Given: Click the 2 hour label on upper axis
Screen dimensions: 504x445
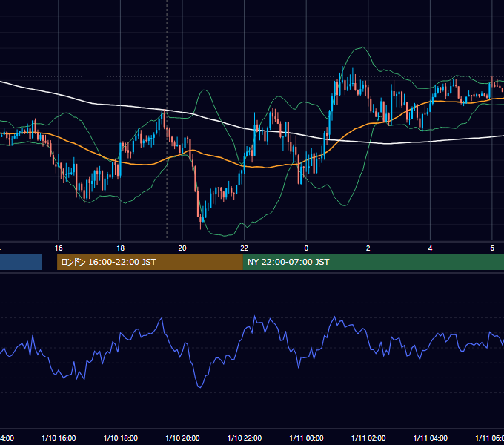Looking at the screenshot, I should pos(368,248).
